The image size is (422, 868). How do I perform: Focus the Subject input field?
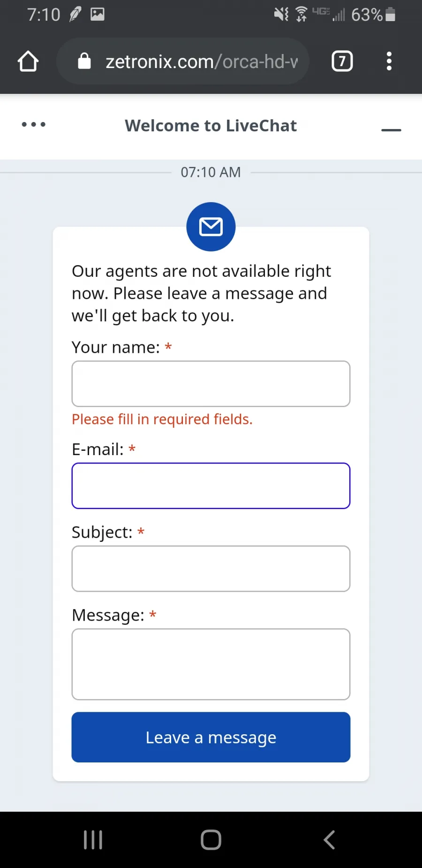point(211,569)
